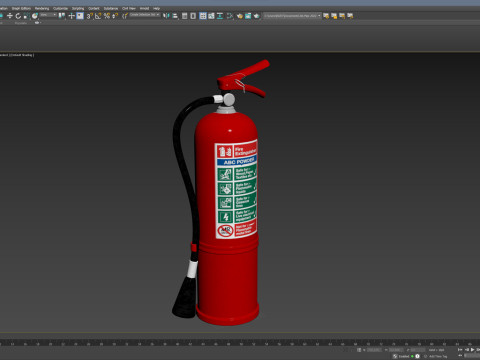
Task: Open the Help menu
Action: tap(156, 8)
